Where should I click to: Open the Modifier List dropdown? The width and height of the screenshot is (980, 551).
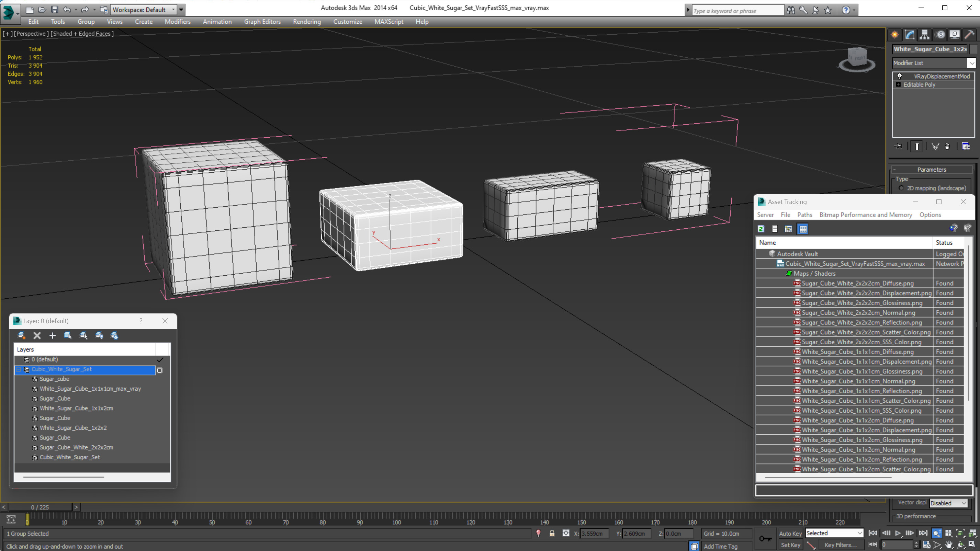934,63
